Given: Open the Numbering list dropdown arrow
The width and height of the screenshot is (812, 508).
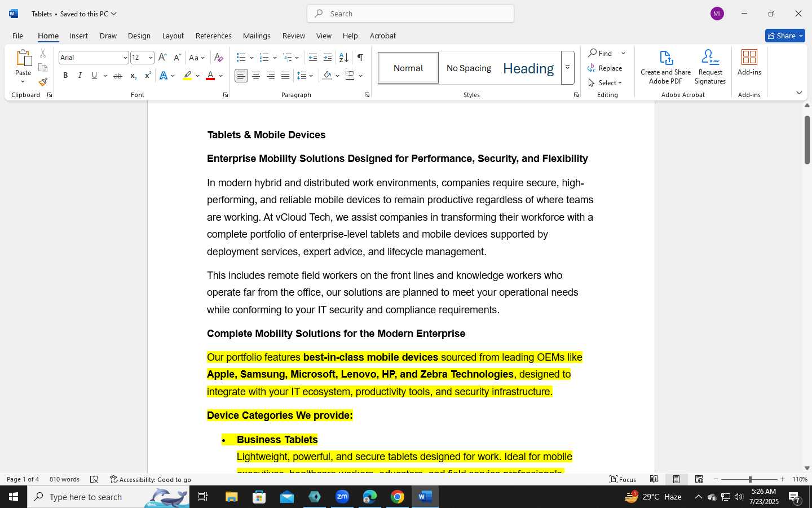Looking at the screenshot, I should click(275, 58).
